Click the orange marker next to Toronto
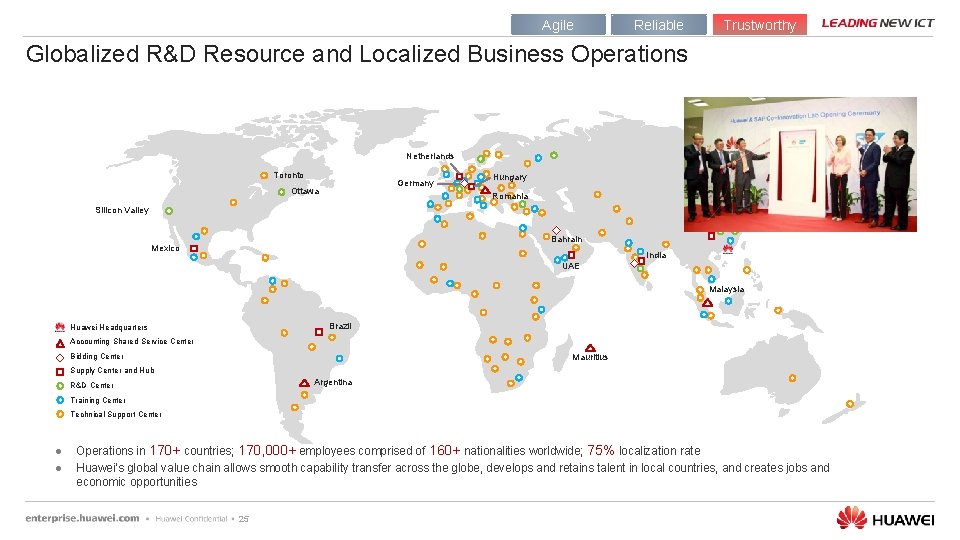This screenshot has height=540, width=960. point(264,176)
